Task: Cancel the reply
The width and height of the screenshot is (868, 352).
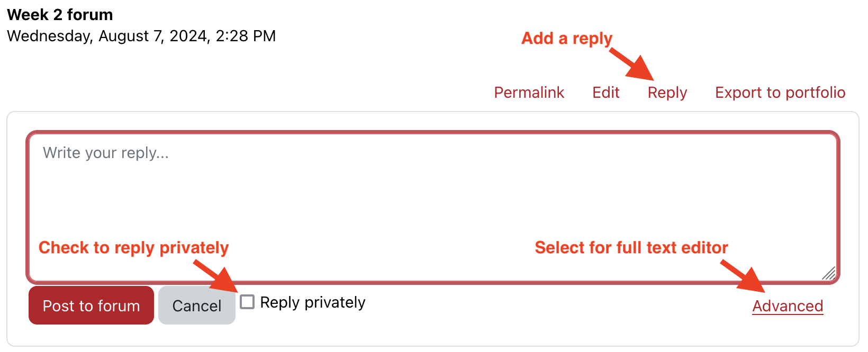Action: click(x=196, y=305)
